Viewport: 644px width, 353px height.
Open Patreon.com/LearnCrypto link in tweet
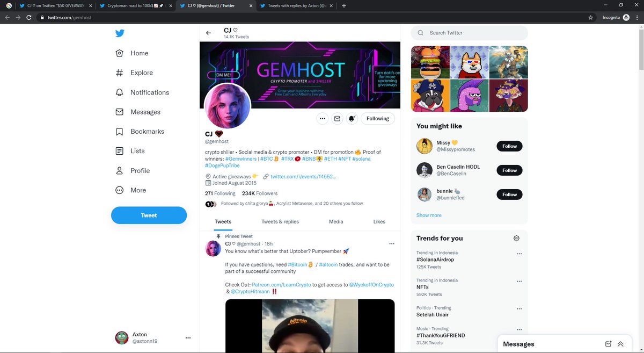click(x=281, y=285)
